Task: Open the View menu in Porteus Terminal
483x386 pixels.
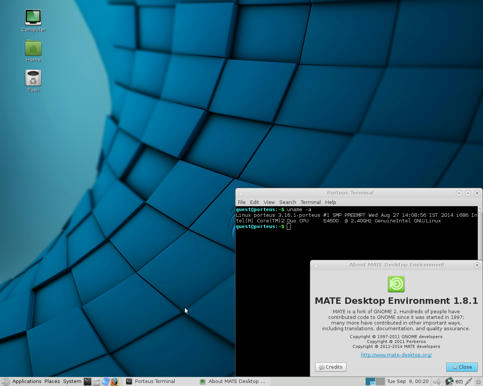Action: click(x=269, y=202)
